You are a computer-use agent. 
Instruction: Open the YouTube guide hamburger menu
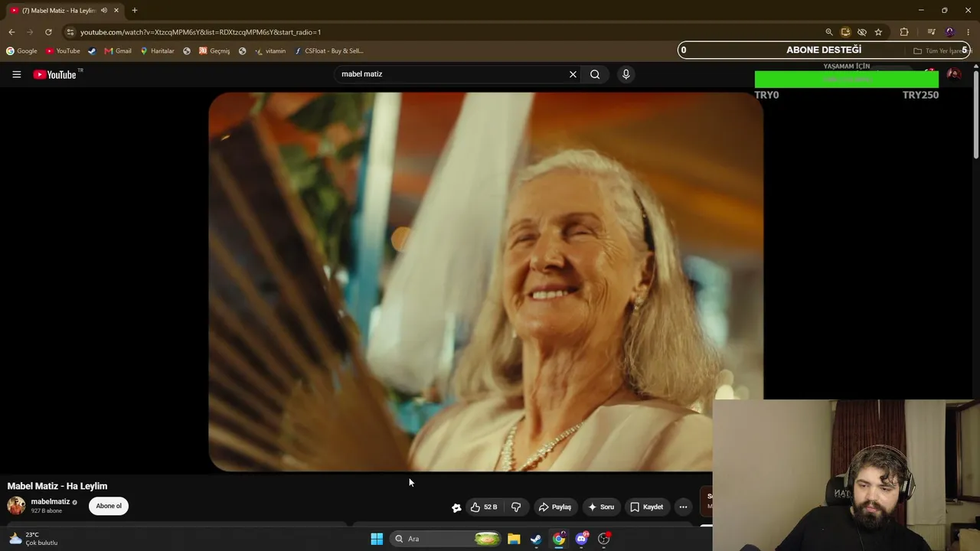click(x=16, y=74)
